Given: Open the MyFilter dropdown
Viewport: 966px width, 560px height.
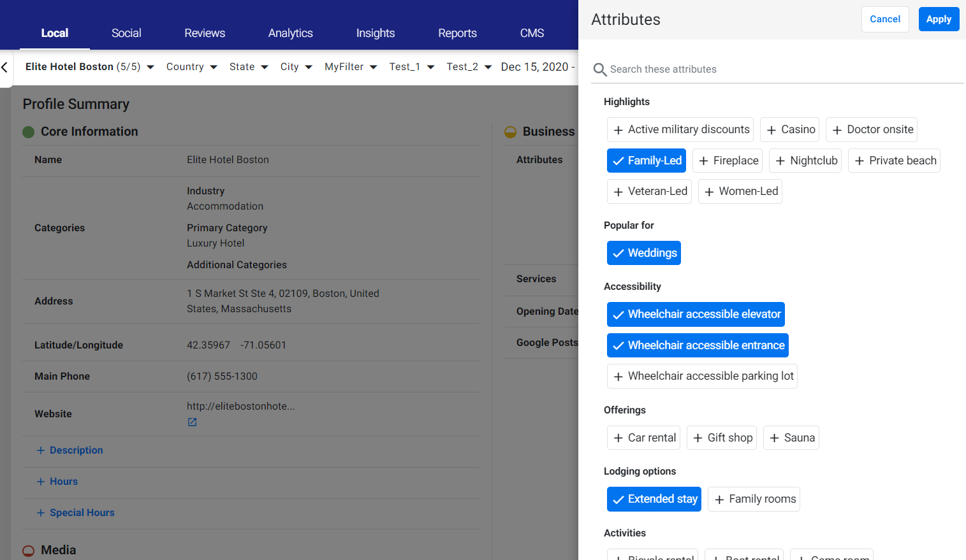Looking at the screenshot, I should (x=351, y=67).
